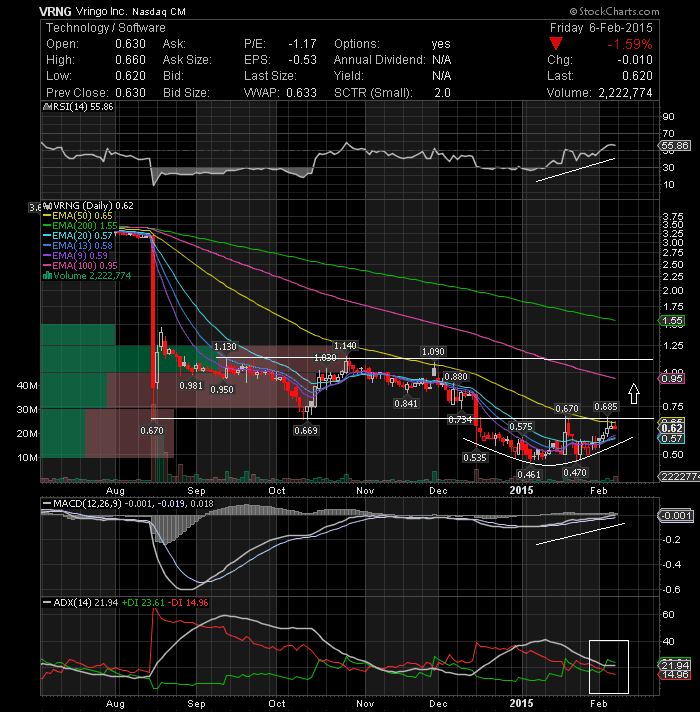
Task: Click the green volume bars legend icon
Action: 47,276
